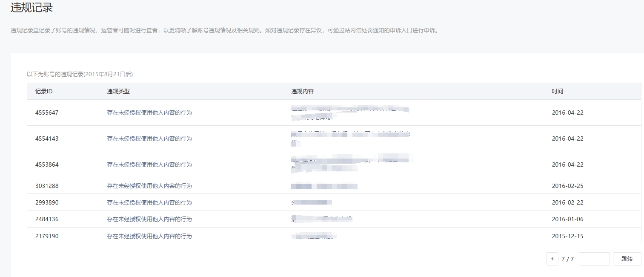Open the violation content of record 2993890
This screenshot has height=277, width=644.
(312, 202)
